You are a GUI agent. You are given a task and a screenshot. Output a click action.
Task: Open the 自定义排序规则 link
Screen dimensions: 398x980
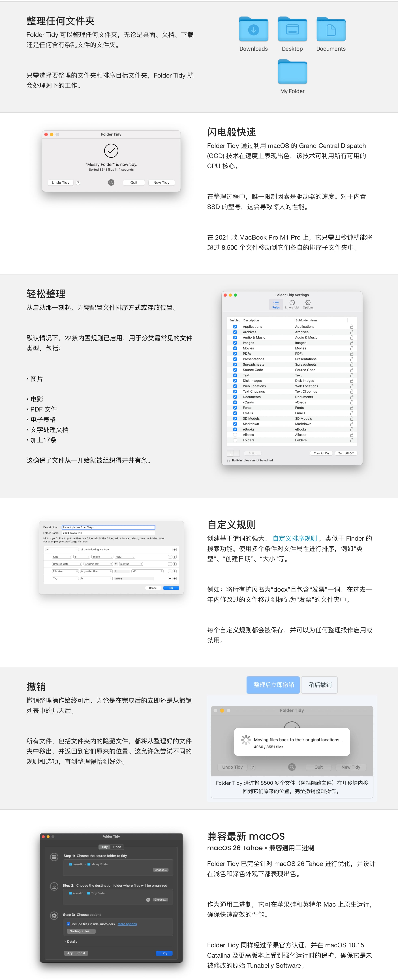click(295, 538)
